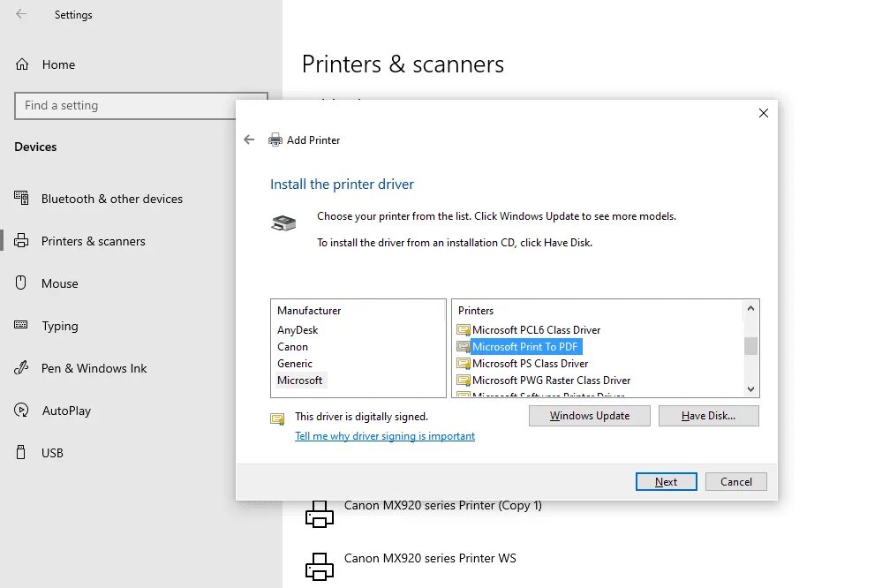The width and height of the screenshot is (882, 588).
Task: Select Microsoft in Manufacturer list
Action: click(x=300, y=381)
